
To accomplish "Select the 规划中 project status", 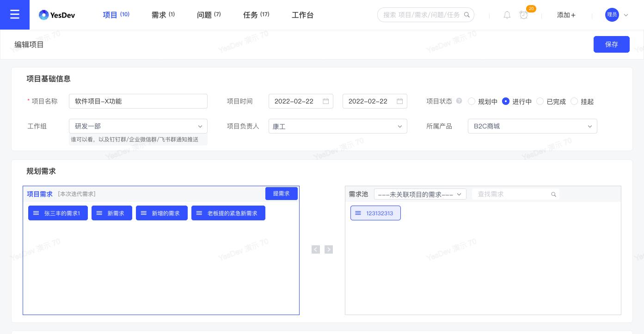I will [x=472, y=101].
